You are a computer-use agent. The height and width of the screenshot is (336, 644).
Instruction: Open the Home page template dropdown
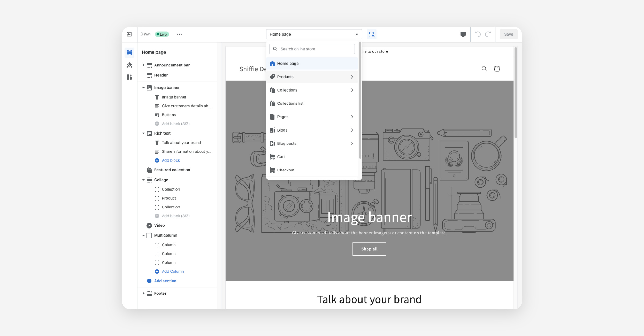pyautogui.click(x=314, y=34)
